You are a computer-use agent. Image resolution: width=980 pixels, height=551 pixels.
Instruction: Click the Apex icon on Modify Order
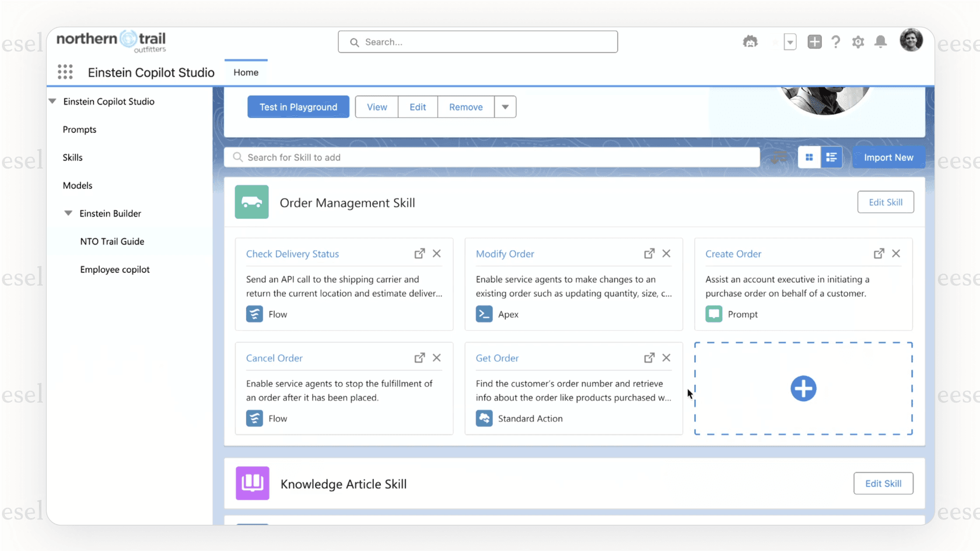point(484,314)
